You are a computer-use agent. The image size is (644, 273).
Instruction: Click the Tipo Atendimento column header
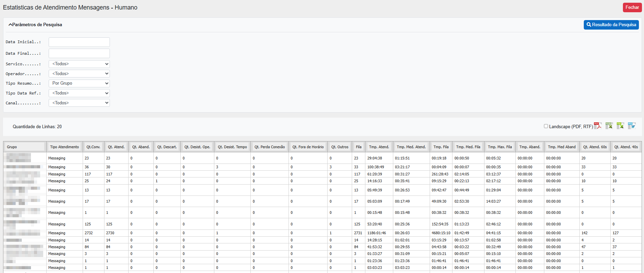click(64, 147)
